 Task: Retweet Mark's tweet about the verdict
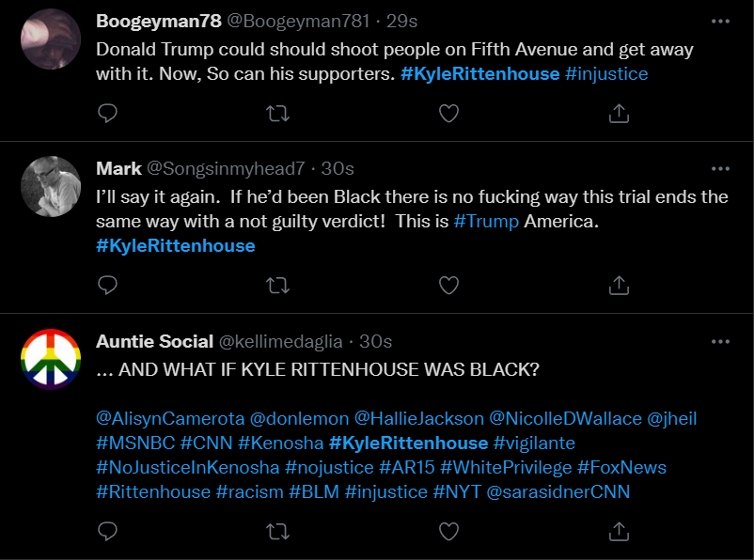(278, 284)
